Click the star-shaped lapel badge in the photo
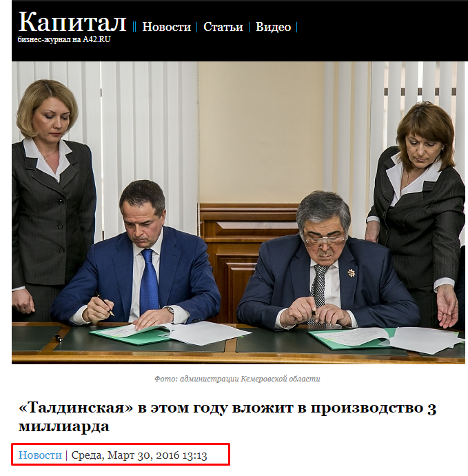This screenshot has width=468, height=476. pyautogui.click(x=352, y=273)
